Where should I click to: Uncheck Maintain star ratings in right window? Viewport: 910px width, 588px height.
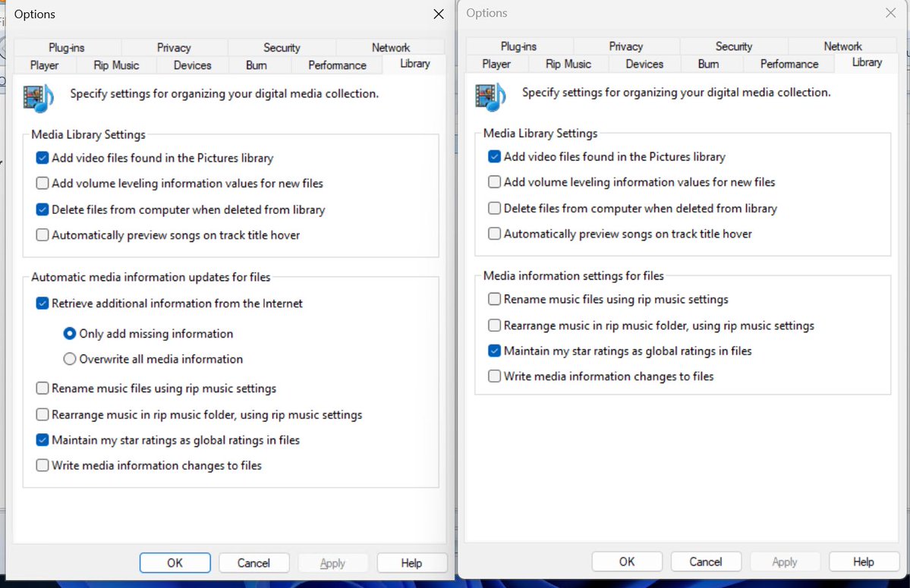pyautogui.click(x=494, y=351)
